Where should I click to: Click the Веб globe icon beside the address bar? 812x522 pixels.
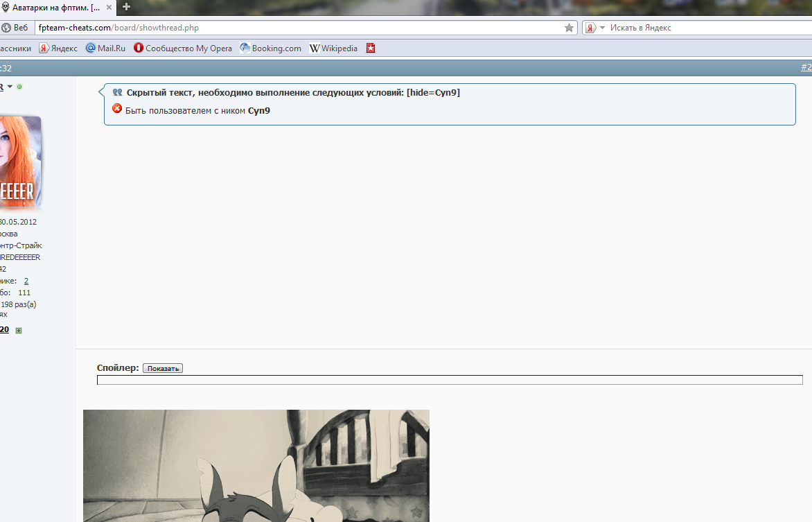[6, 28]
